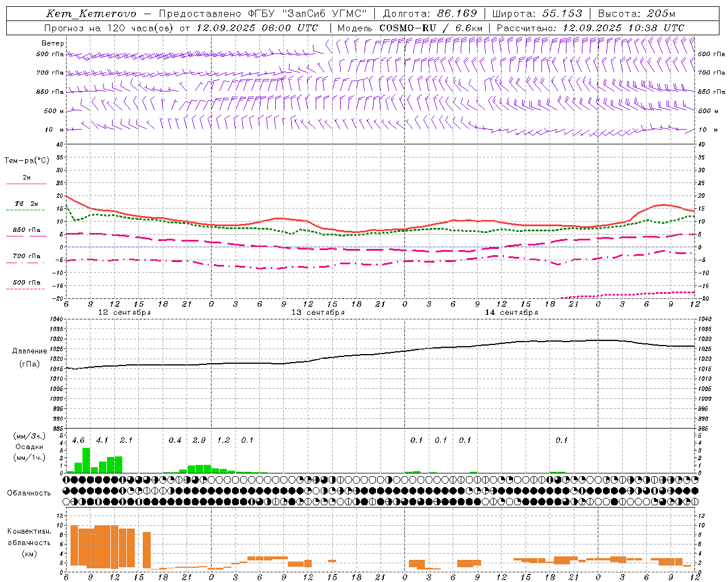Click the '12 сентября' date label
Image resolution: width=728 pixels, height=582 pixels.
click(125, 312)
